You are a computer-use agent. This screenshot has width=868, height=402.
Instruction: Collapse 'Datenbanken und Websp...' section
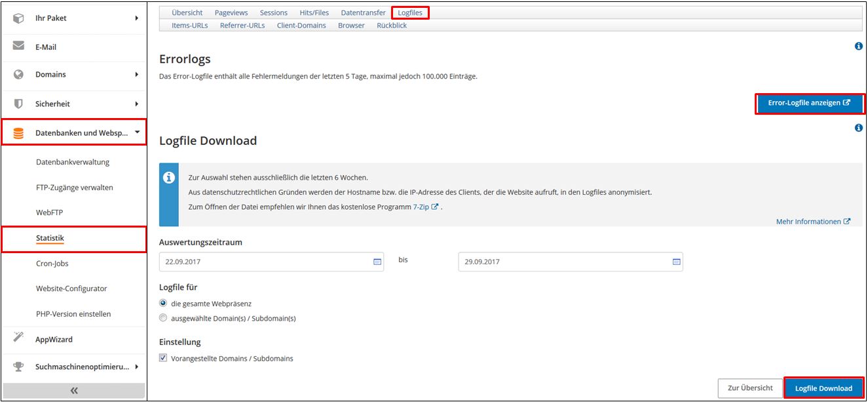click(x=137, y=132)
